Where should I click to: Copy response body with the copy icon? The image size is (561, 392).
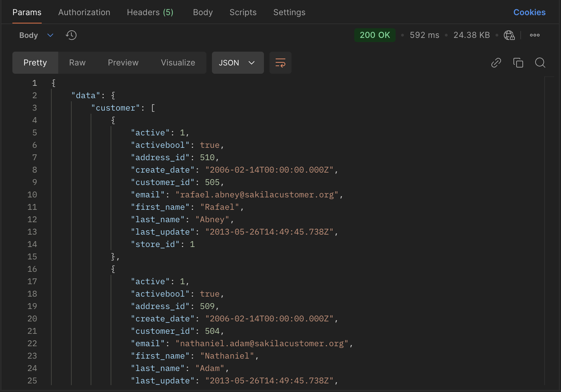coord(518,63)
